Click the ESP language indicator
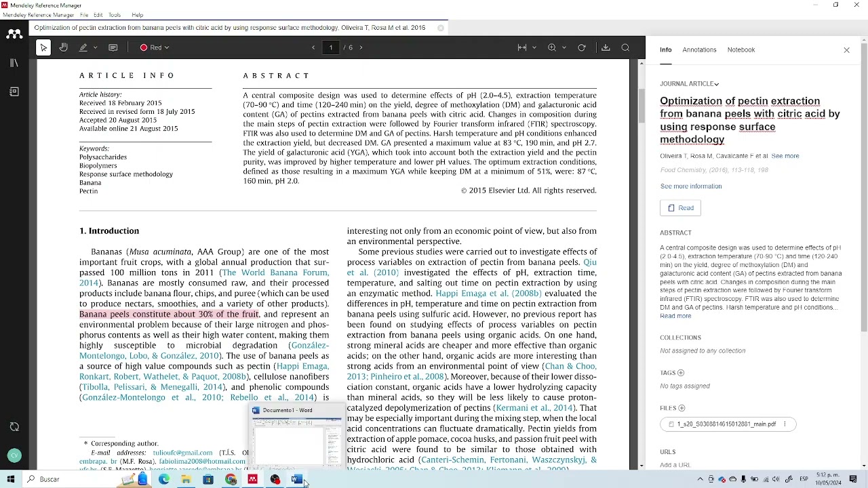 [x=804, y=479]
